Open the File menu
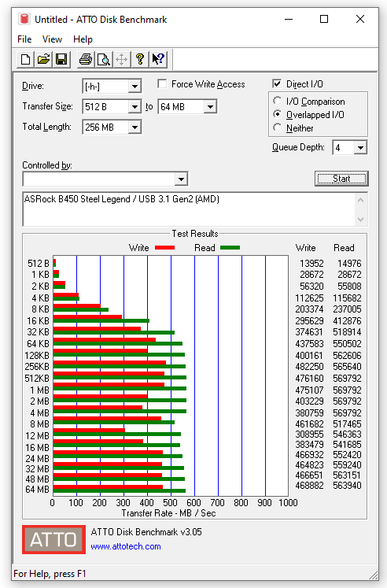This screenshot has width=387, height=588. pyautogui.click(x=24, y=39)
